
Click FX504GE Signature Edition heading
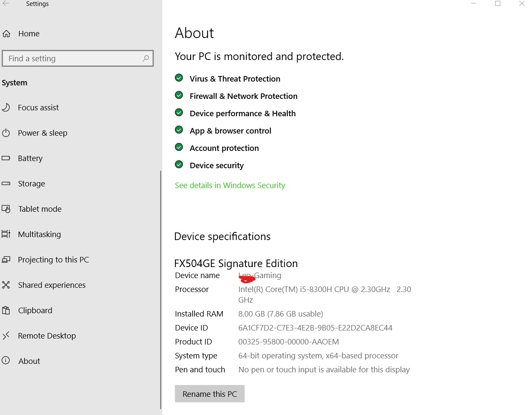tap(236, 263)
